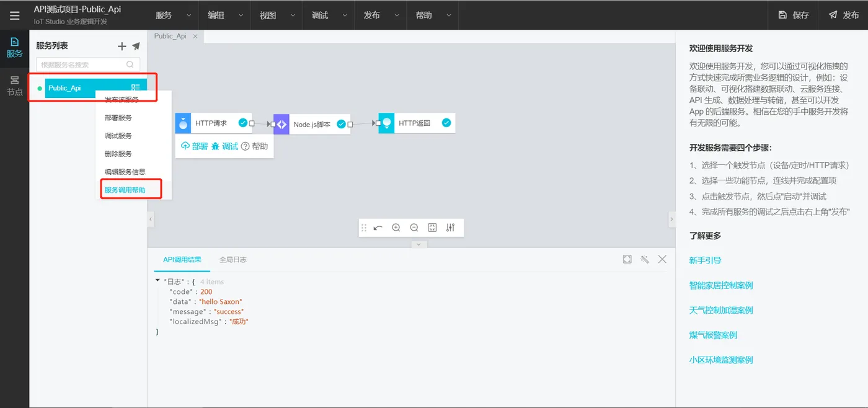The image size is (868, 408).
Task: Open the 新手引导 link
Action: (x=705, y=260)
